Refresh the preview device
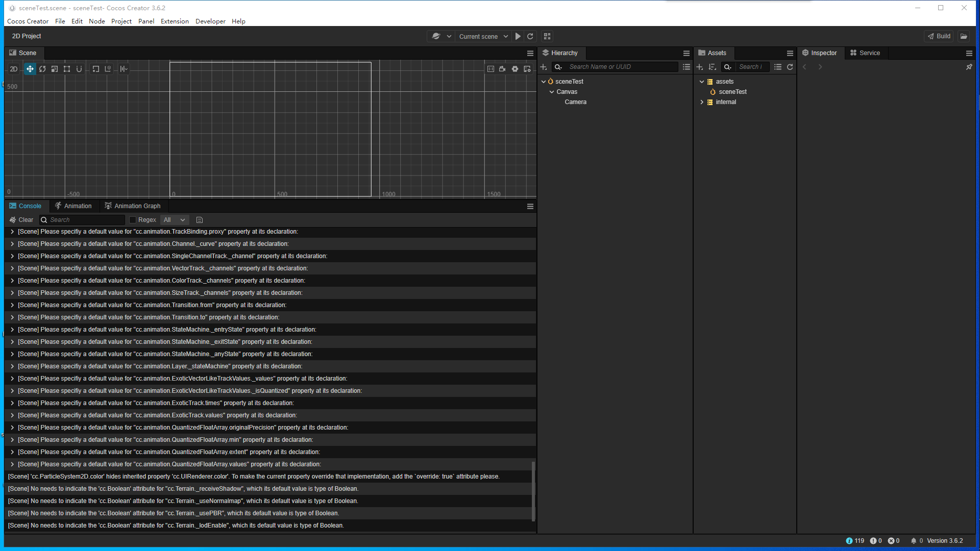 (x=530, y=36)
